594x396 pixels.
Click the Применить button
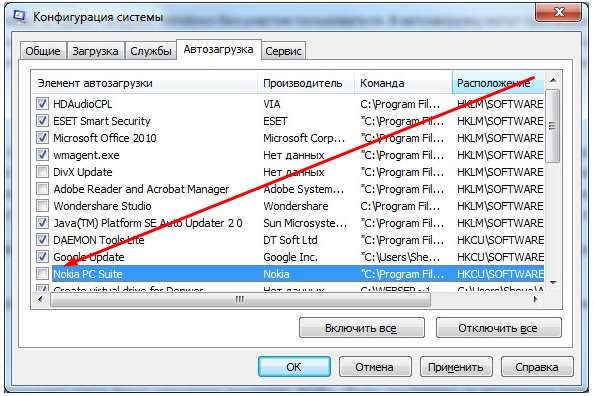click(456, 367)
